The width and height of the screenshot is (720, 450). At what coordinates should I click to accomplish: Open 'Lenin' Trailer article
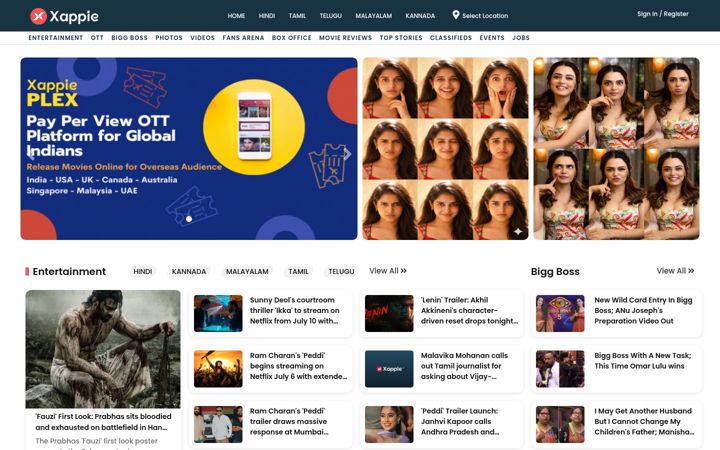(x=469, y=310)
